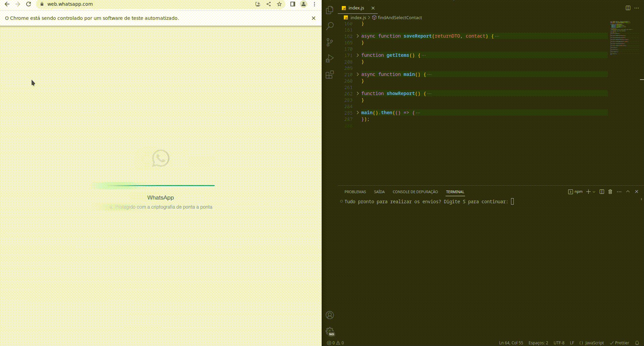Image resolution: width=644 pixels, height=346 pixels.
Task: Click the getItems function name
Action: (398, 55)
